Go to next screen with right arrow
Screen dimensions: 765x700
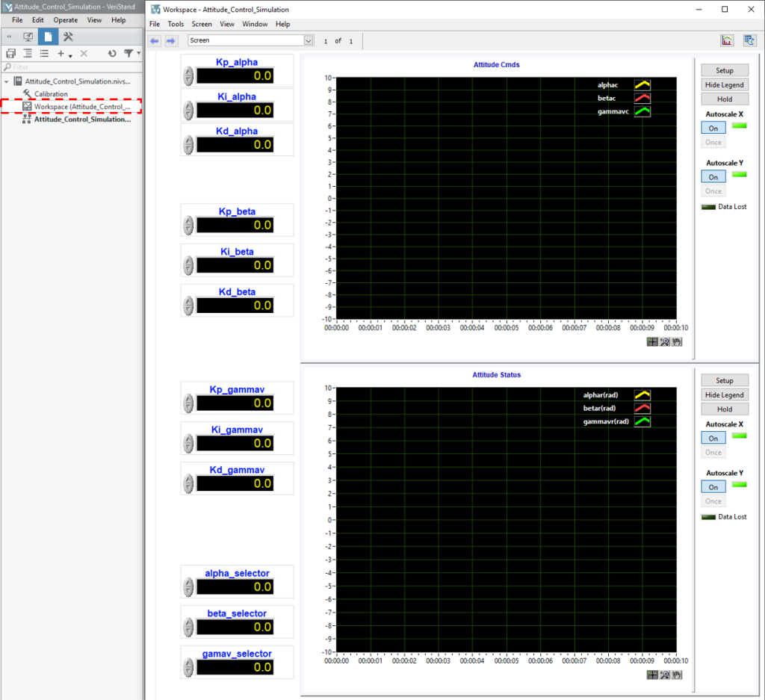170,41
